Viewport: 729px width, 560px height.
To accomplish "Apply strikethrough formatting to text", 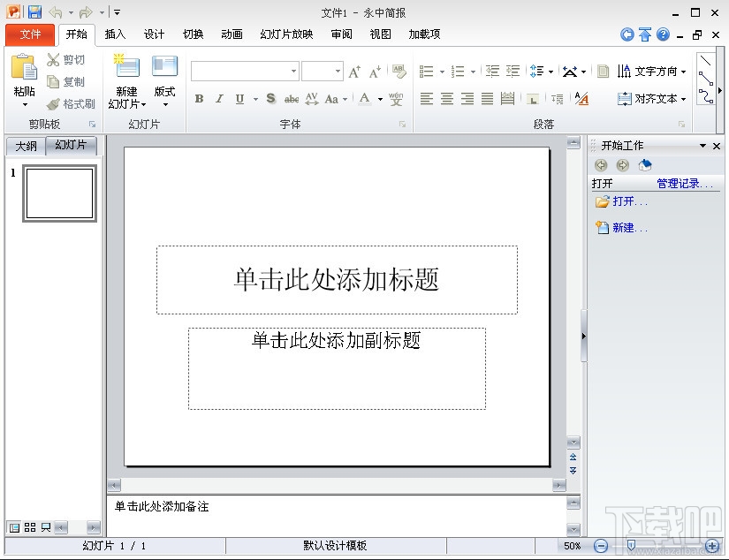I will pyautogui.click(x=291, y=99).
